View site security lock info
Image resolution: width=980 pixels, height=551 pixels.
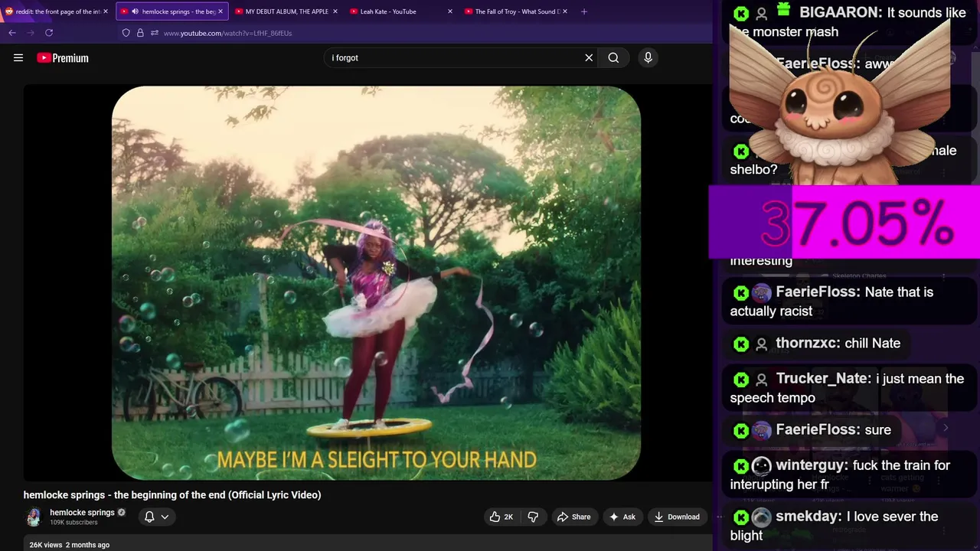[140, 33]
